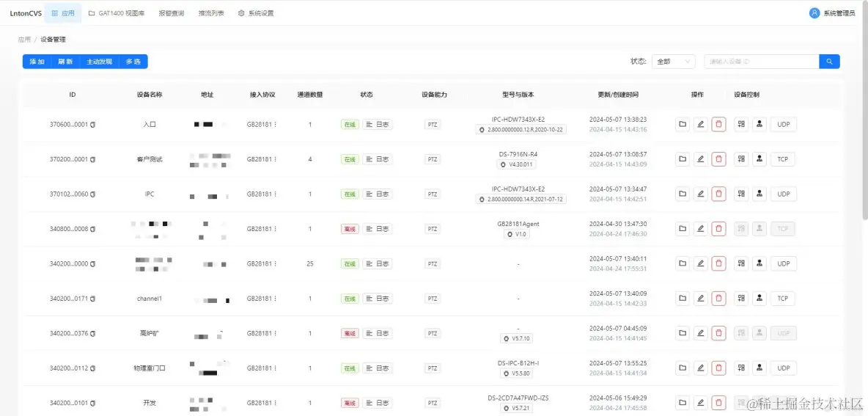The width and height of the screenshot is (868, 416).
Task: Click the 刷新 button
Action: (x=65, y=62)
